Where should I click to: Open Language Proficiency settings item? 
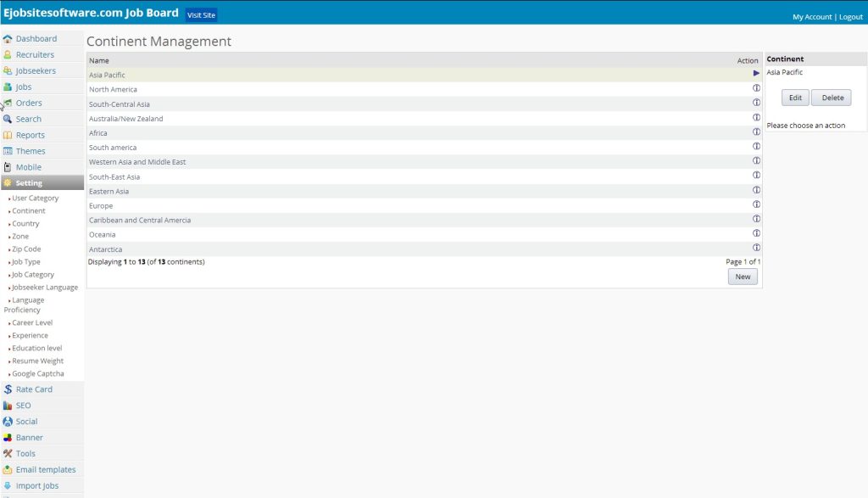pyautogui.click(x=25, y=305)
